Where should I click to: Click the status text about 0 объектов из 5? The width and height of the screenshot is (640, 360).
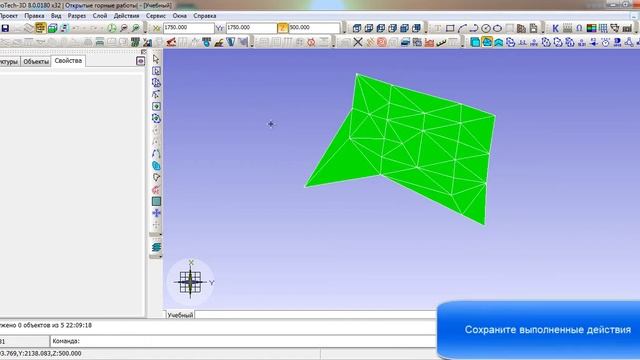pyautogui.click(x=45, y=325)
